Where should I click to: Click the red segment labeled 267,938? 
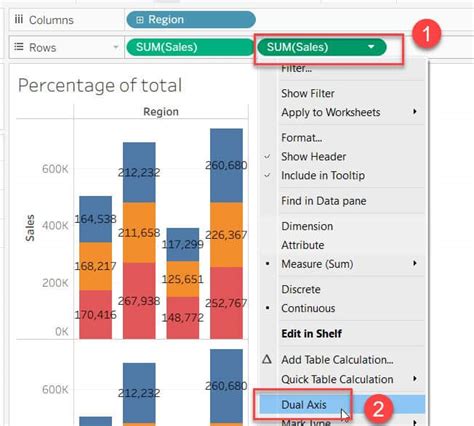point(139,301)
